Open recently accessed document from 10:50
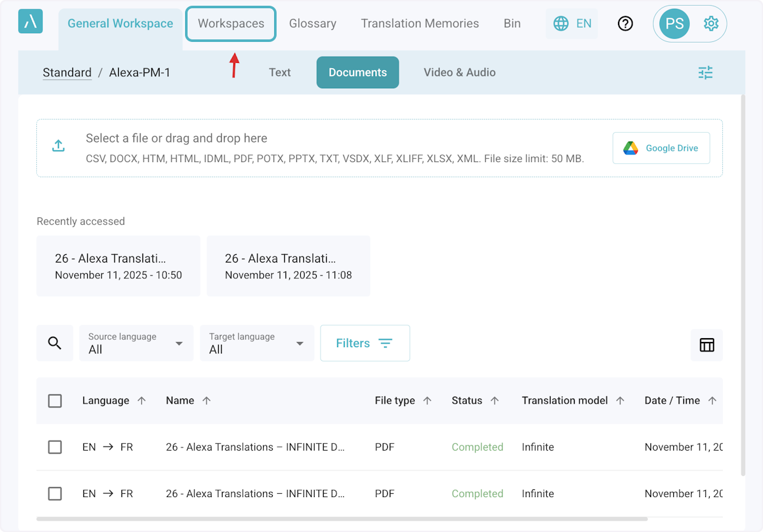Viewport: 763px width, 532px height. (x=118, y=266)
